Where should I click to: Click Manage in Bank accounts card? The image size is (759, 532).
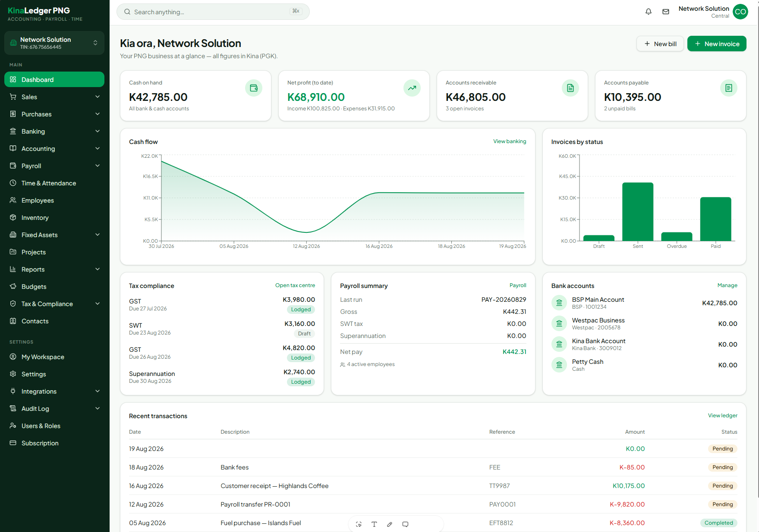coord(728,285)
